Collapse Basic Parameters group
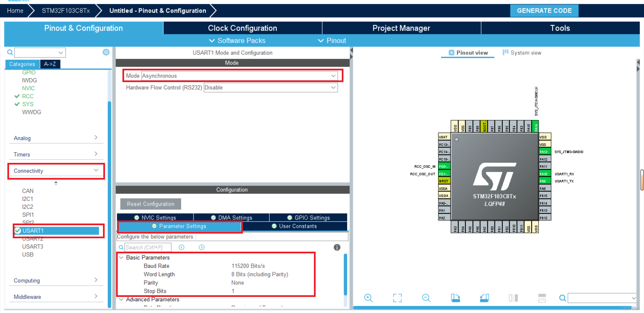Screen dimensions: 644x313 click(x=121, y=257)
